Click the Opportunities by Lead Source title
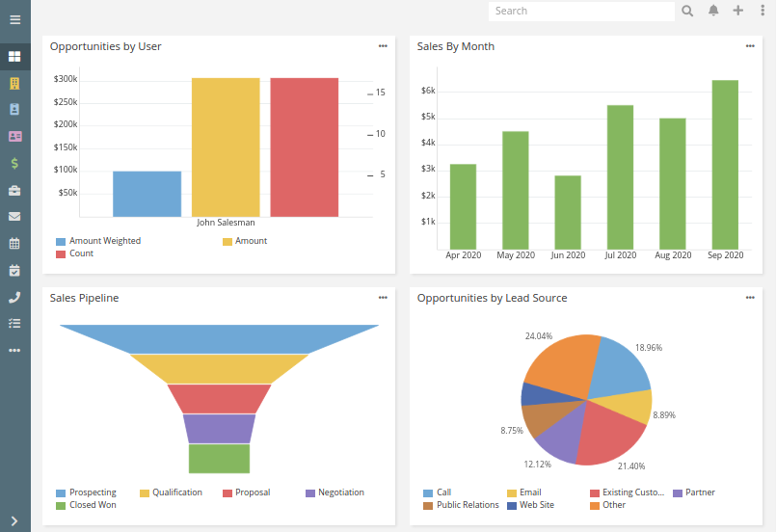The image size is (776, 532). pyautogui.click(x=492, y=298)
